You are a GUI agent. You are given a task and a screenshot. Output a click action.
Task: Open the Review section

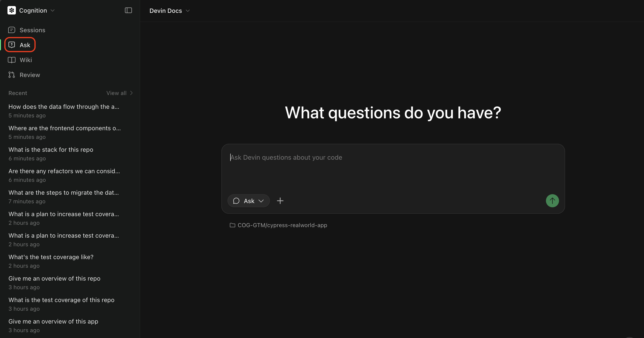pyautogui.click(x=30, y=75)
